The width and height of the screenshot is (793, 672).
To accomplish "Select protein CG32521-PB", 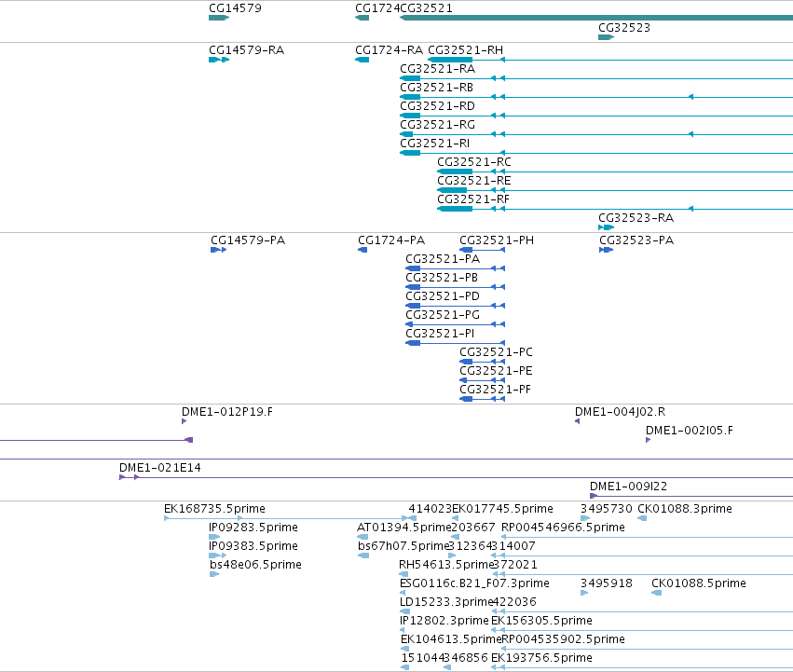I will click(x=442, y=278).
